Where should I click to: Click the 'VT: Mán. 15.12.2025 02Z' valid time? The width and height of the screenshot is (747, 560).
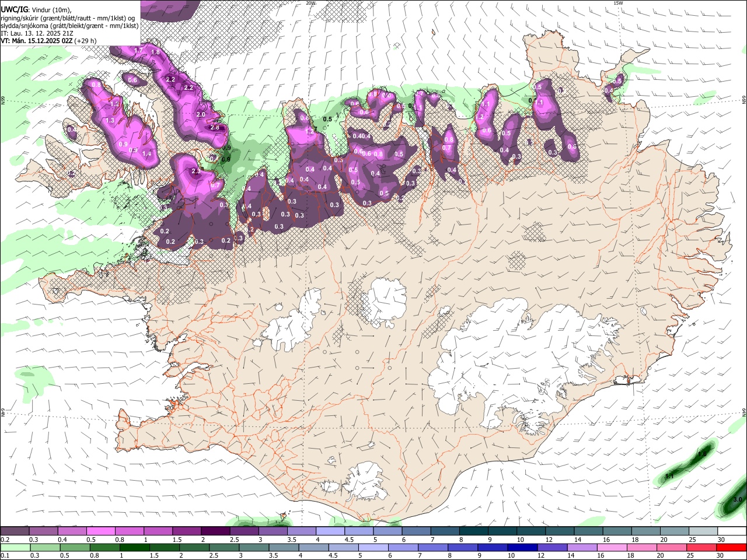click(x=37, y=41)
